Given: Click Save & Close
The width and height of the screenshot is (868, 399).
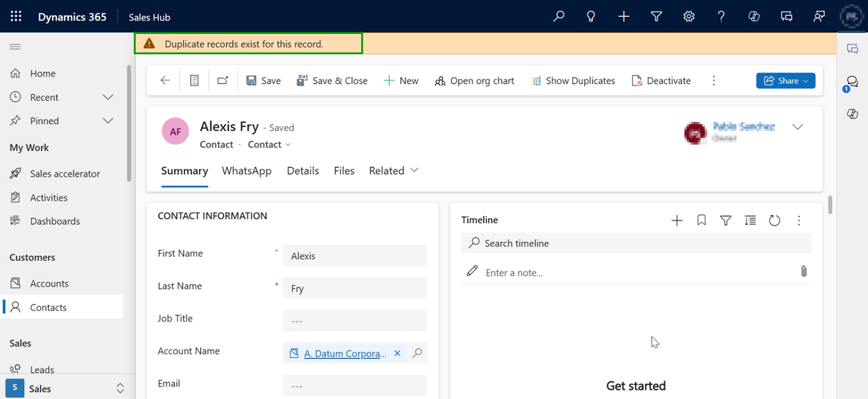Looking at the screenshot, I should coord(332,80).
